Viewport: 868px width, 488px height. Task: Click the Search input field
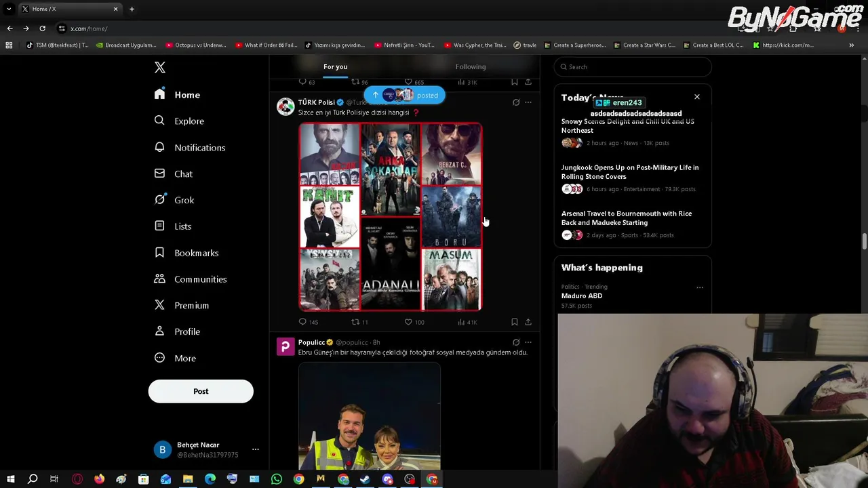tap(633, 66)
